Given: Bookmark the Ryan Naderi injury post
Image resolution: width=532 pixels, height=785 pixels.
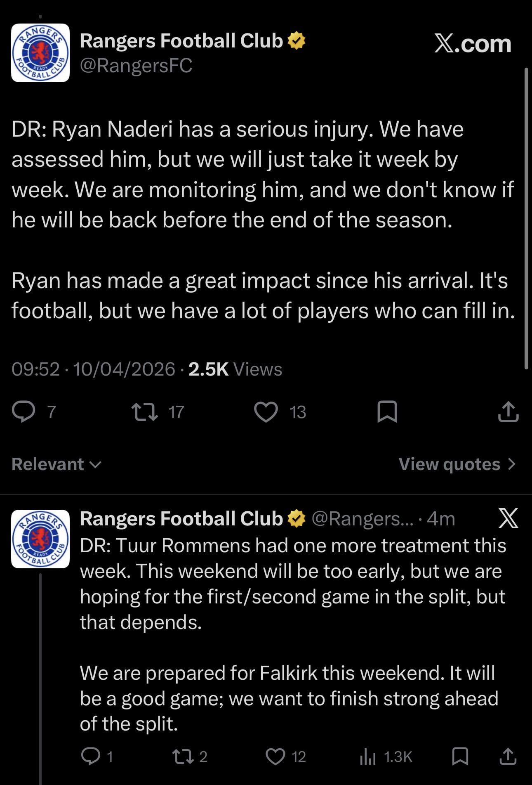Looking at the screenshot, I should pyautogui.click(x=387, y=412).
